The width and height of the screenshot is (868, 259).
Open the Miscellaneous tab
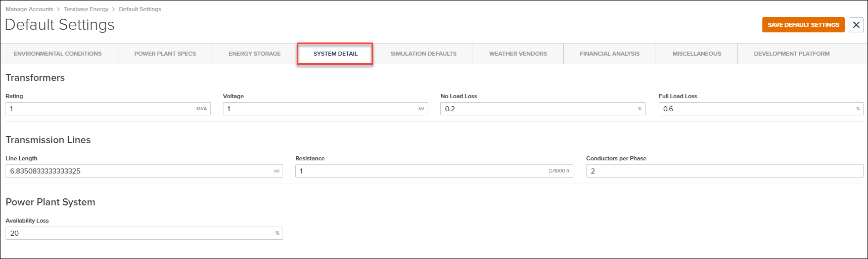click(697, 54)
